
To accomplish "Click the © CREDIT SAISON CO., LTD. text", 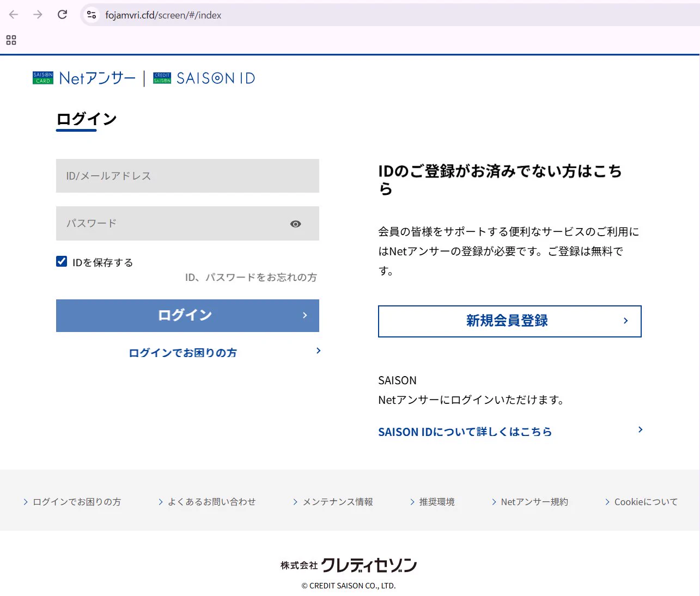I will coord(349,586).
